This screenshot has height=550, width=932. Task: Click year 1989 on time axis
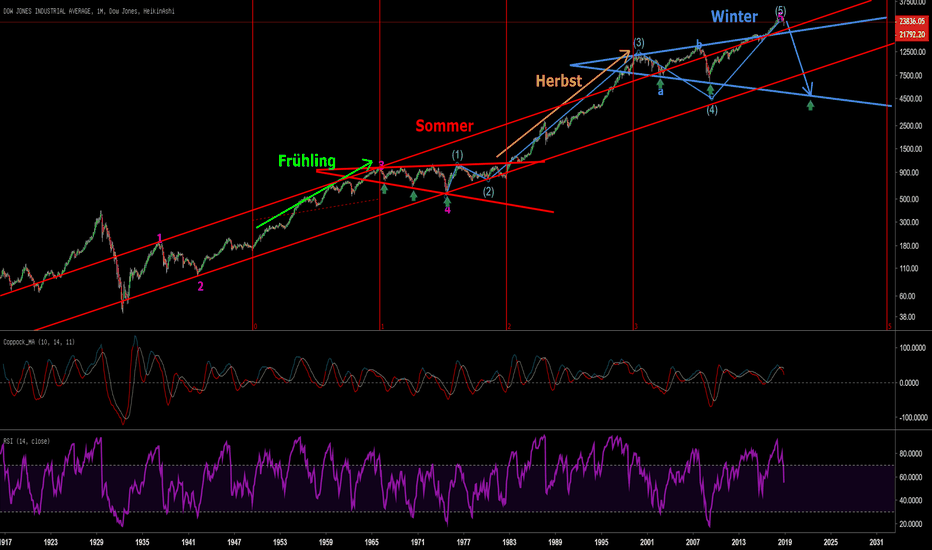(555, 542)
